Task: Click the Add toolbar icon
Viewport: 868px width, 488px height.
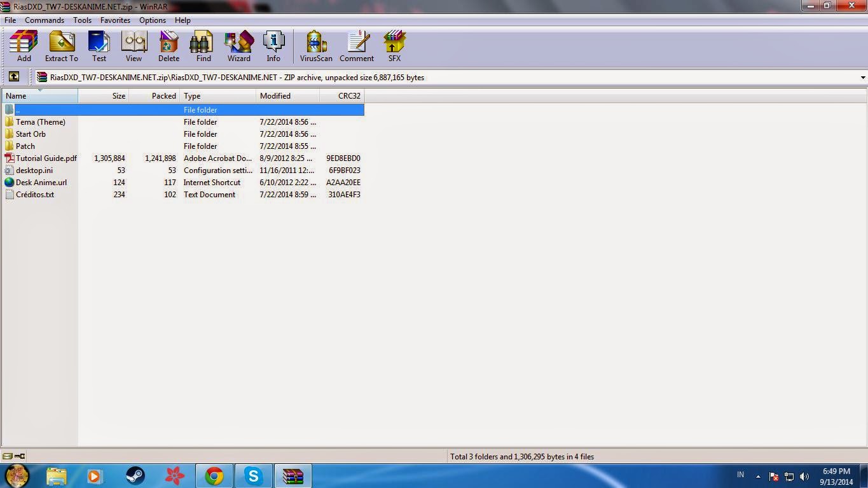Action: [x=24, y=46]
